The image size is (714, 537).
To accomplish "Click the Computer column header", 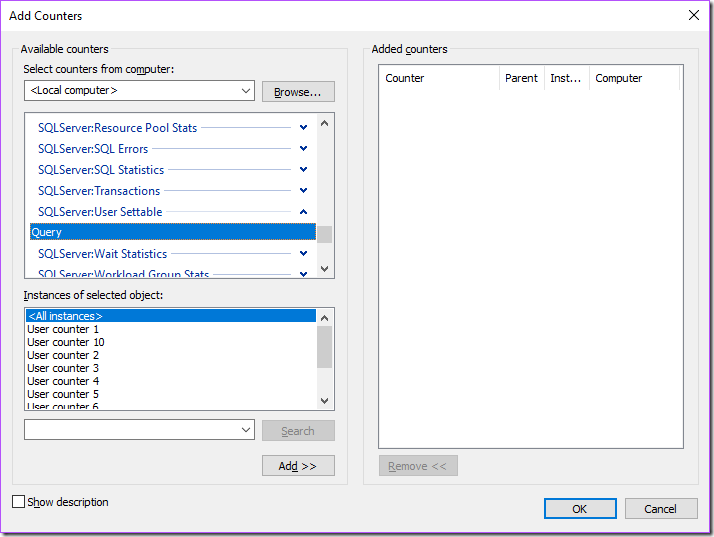I will pyautogui.click(x=633, y=78).
